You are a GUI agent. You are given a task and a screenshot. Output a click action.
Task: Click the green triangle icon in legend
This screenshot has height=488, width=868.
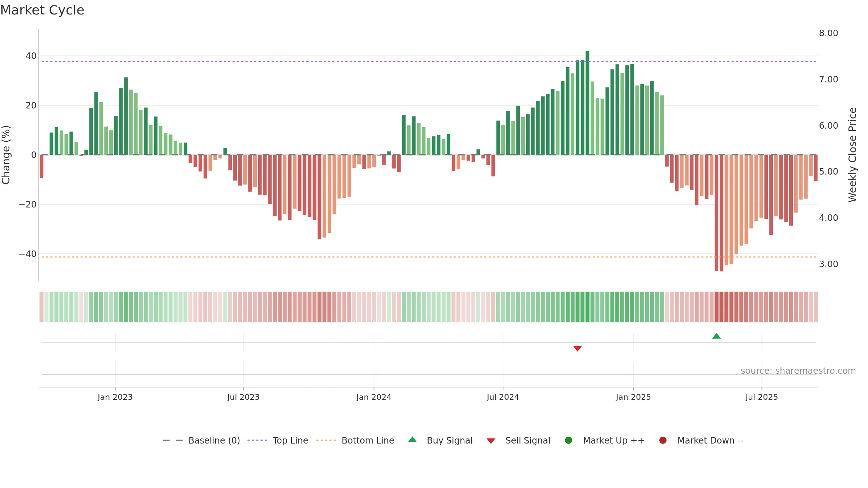click(412, 440)
